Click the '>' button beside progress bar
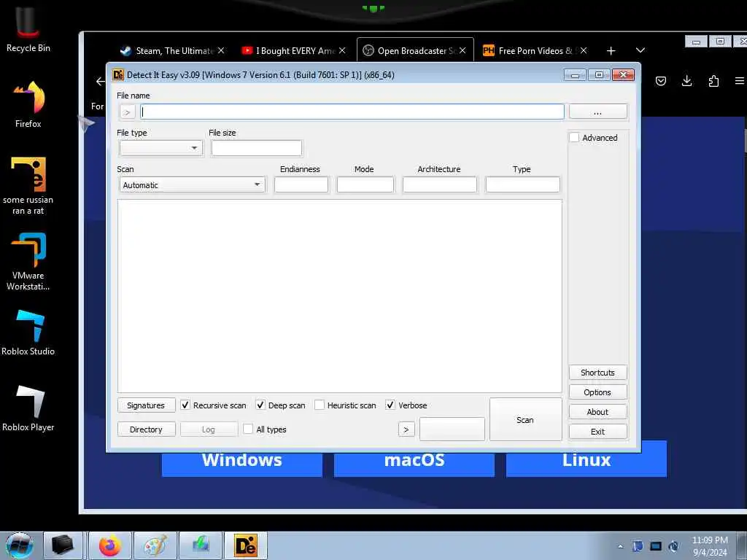 (x=406, y=429)
